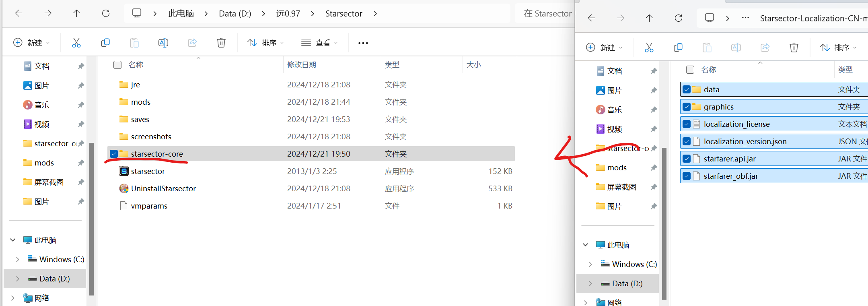
Task: Click the Delete trash icon in right window
Action: coord(794,48)
